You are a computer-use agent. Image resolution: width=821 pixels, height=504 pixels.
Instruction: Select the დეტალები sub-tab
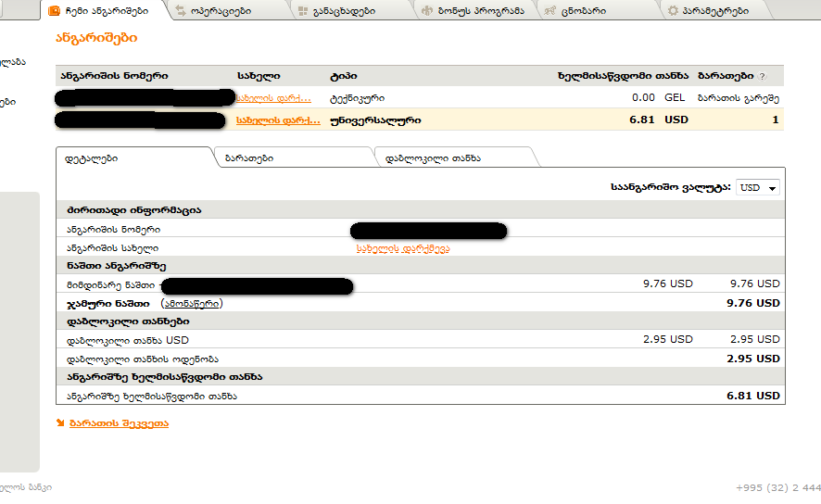pyautogui.click(x=91, y=158)
